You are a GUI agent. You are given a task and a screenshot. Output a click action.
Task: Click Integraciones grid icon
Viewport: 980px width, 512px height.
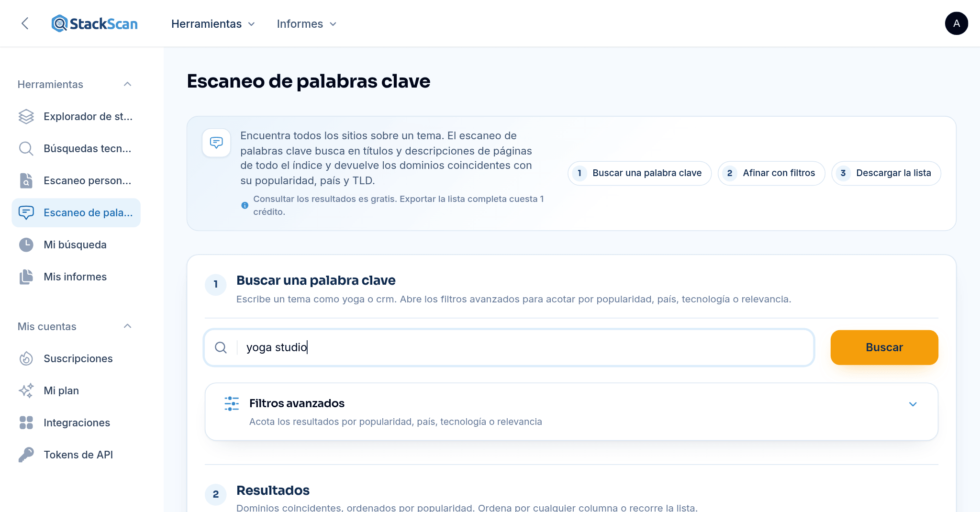pyautogui.click(x=26, y=423)
